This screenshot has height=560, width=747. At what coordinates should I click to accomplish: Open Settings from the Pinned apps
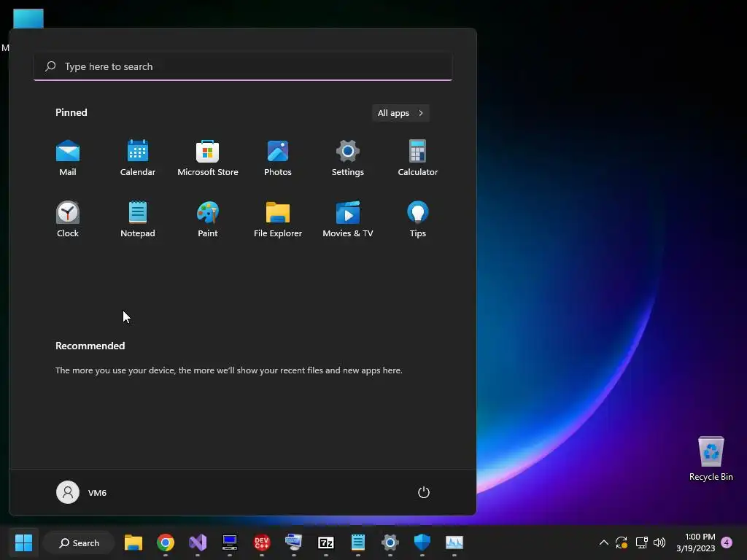[348, 158]
